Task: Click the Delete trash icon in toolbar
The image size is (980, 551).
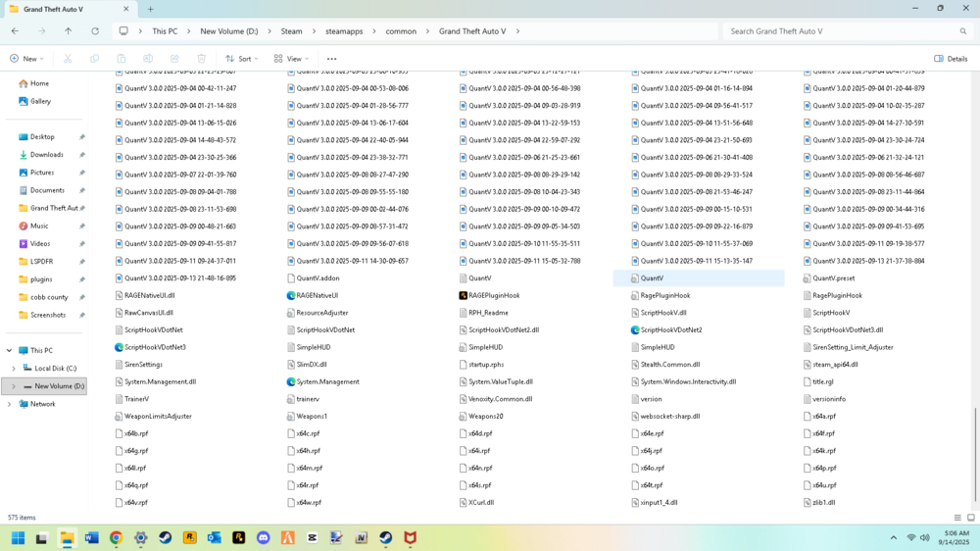Action: pos(201,59)
